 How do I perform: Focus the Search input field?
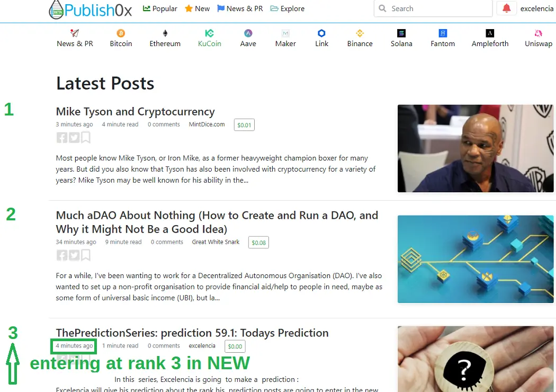tap(433, 8)
